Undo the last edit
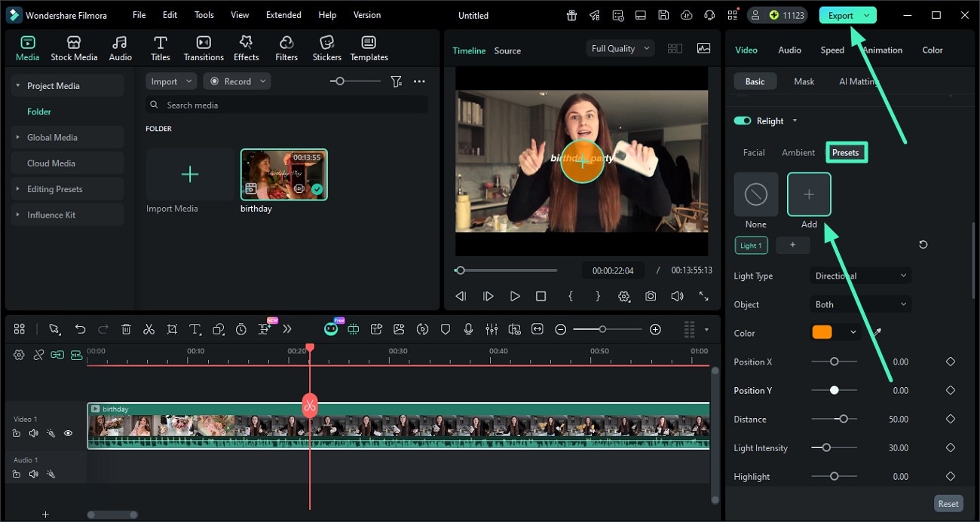The image size is (980, 522). click(80, 329)
